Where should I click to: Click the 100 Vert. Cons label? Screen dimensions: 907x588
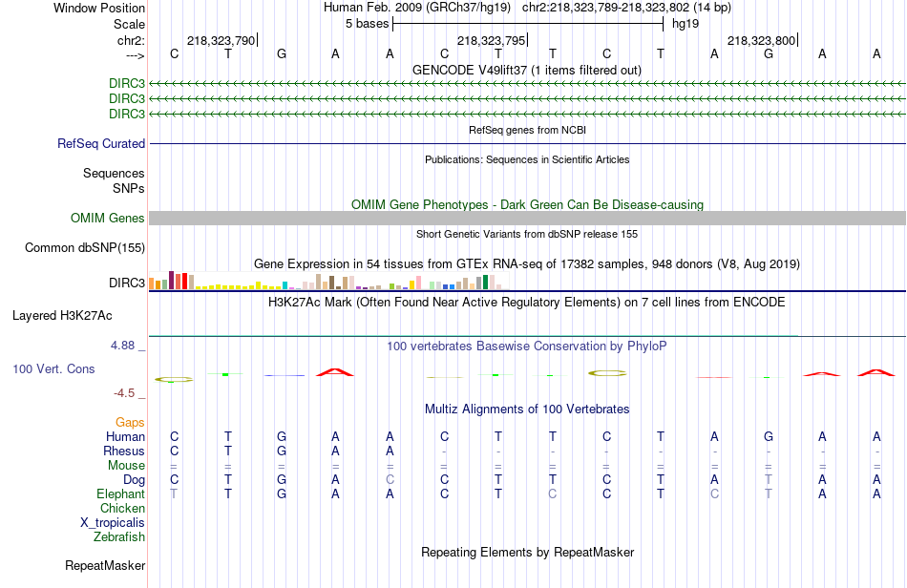pos(53,368)
